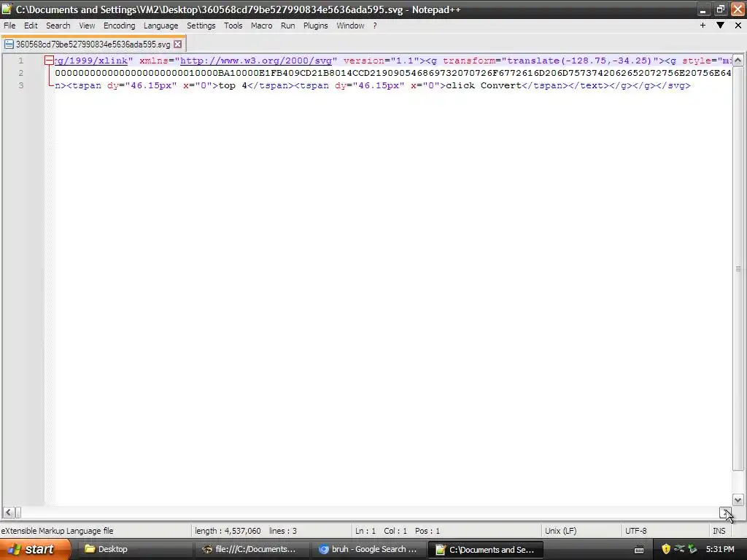Open the document list dropdown triangle

point(720,26)
